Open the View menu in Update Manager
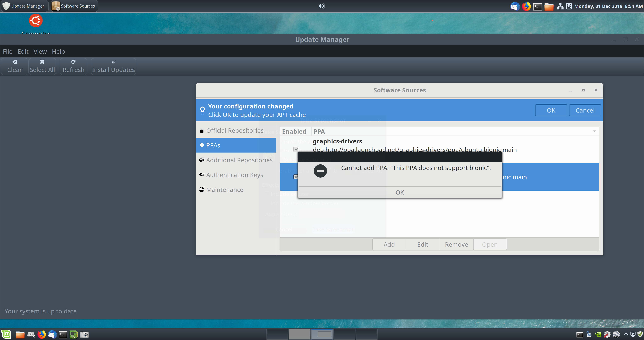 tap(40, 51)
